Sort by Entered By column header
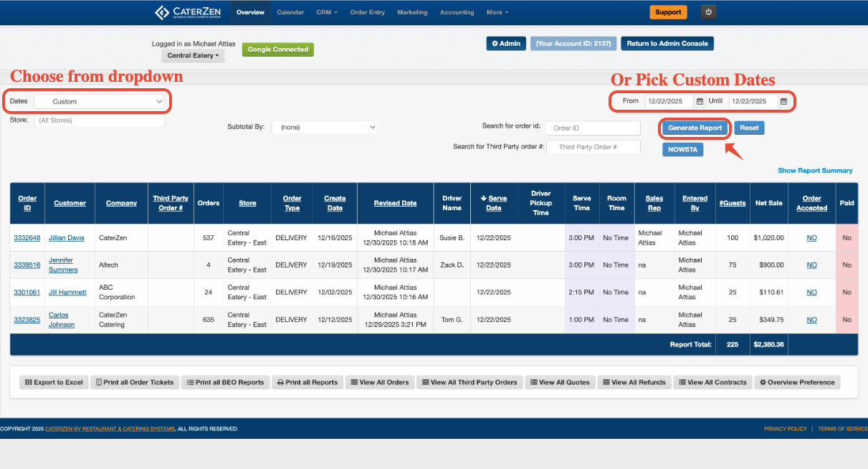This screenshot has width=868, height=469. click(695, 203)
